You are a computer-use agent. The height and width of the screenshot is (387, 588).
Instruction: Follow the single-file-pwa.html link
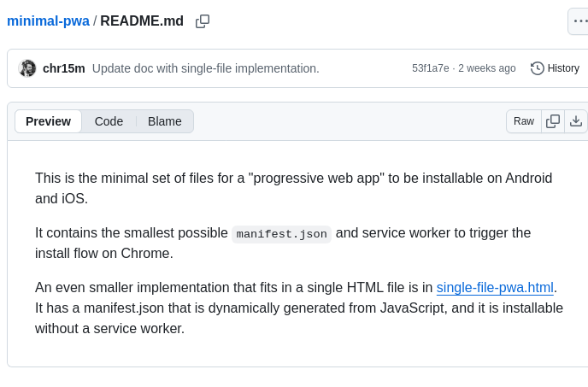[x=495, y=288]
